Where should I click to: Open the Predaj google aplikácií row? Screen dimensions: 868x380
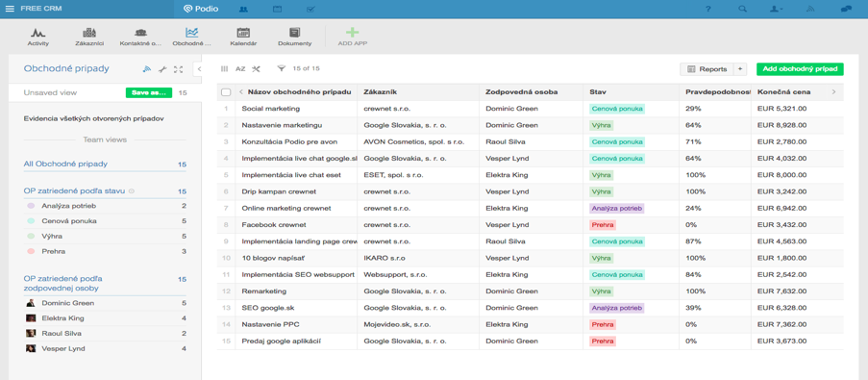coord(531,342)
